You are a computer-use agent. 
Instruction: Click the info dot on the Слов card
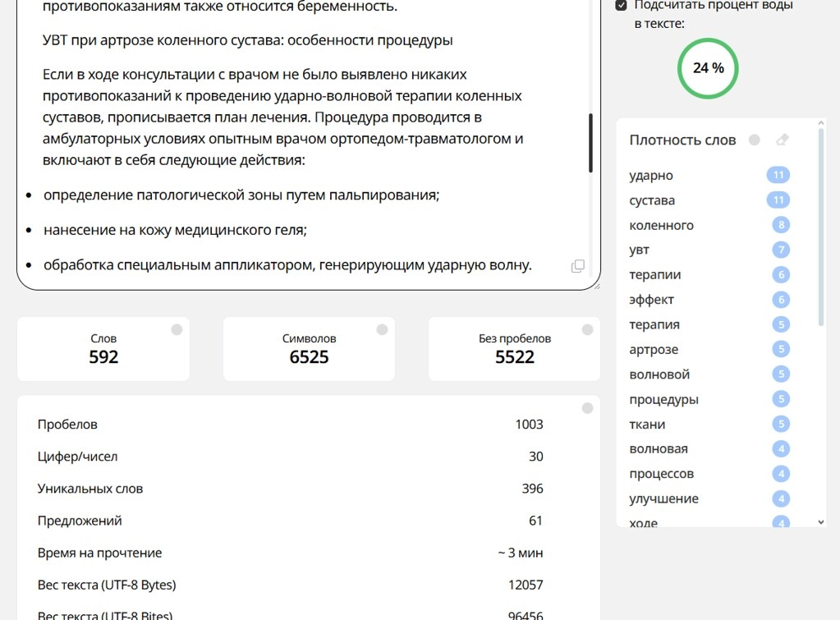tap(176, 329)
